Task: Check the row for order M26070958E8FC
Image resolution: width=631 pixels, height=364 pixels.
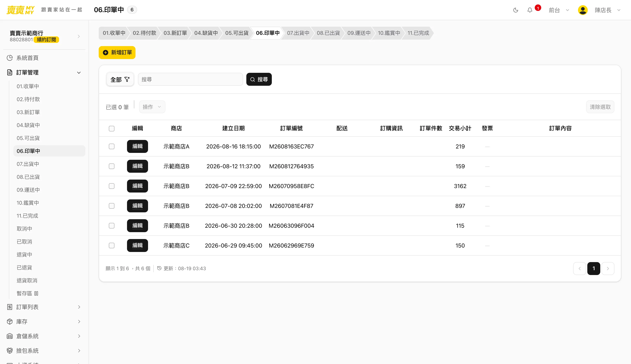Action: click(112, 186)
